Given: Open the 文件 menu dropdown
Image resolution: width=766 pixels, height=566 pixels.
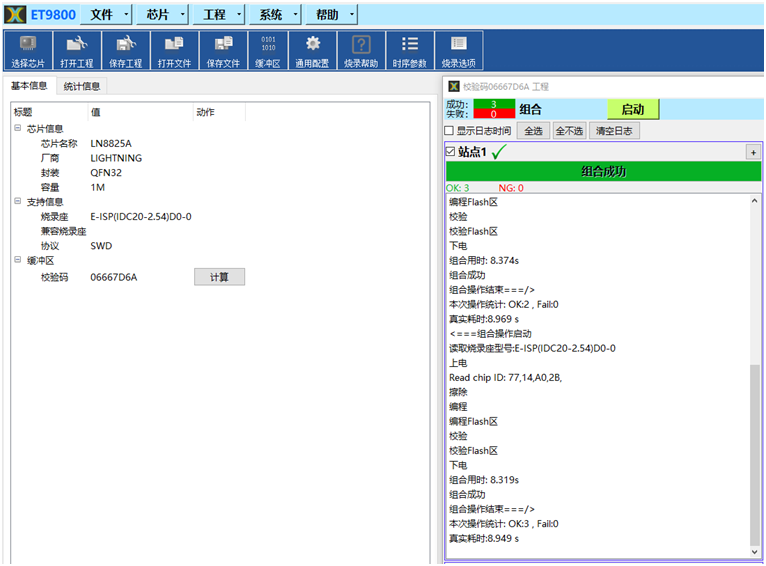Looking at the screenshot, I should point(107,15).
